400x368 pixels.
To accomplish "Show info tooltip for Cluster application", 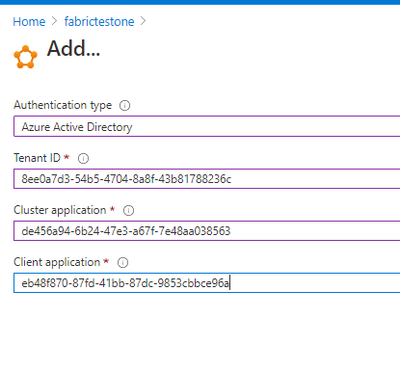I will click(129, 211).
